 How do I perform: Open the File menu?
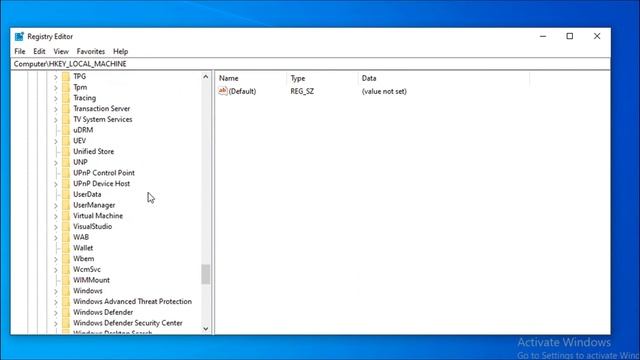click(x=20, y=51)
